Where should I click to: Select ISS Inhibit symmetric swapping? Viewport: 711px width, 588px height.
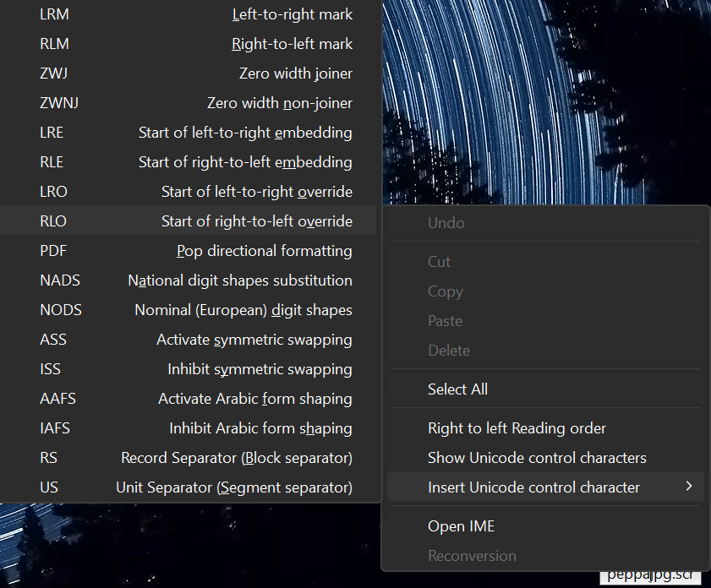click(194, 369)
